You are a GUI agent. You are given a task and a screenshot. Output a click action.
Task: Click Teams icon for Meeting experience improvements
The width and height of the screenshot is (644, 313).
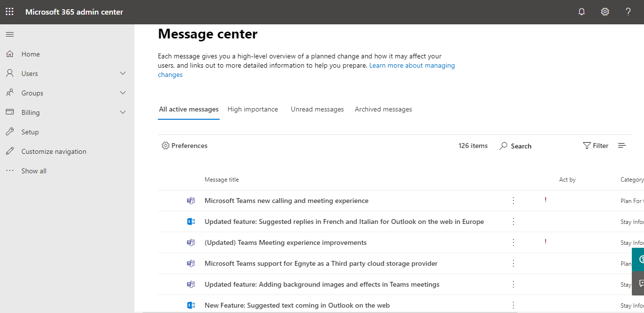[x=191, y=242]
